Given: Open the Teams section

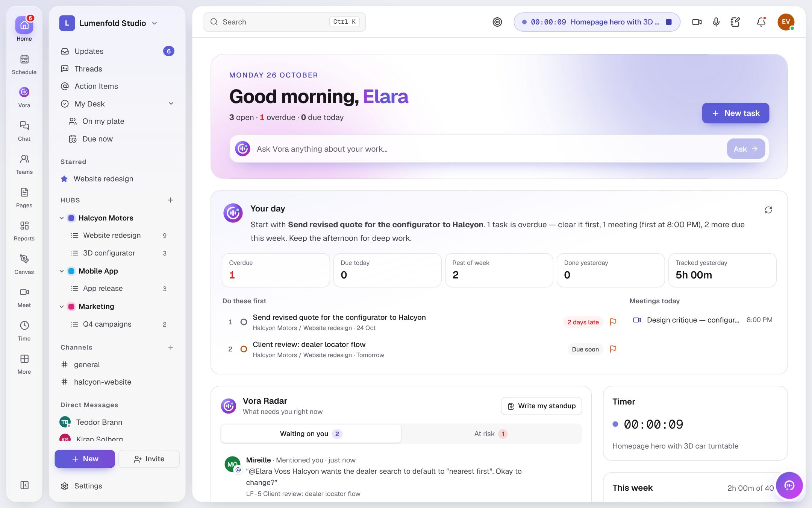Looking at the screenshot, I should [24, 164].
